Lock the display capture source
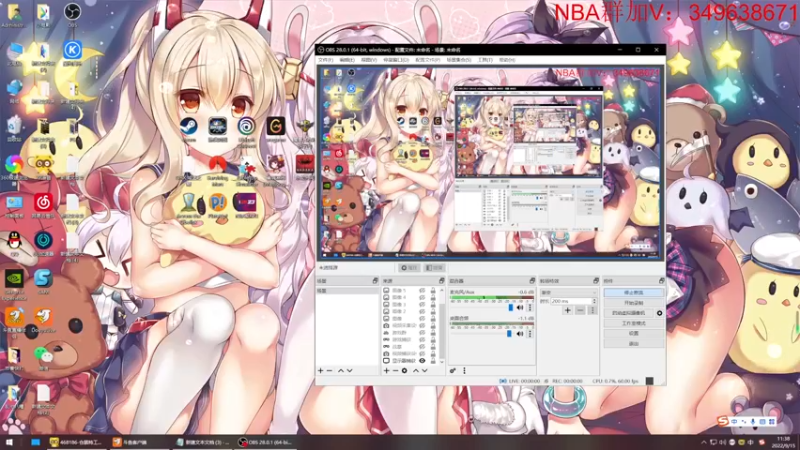 pos(433,361)
